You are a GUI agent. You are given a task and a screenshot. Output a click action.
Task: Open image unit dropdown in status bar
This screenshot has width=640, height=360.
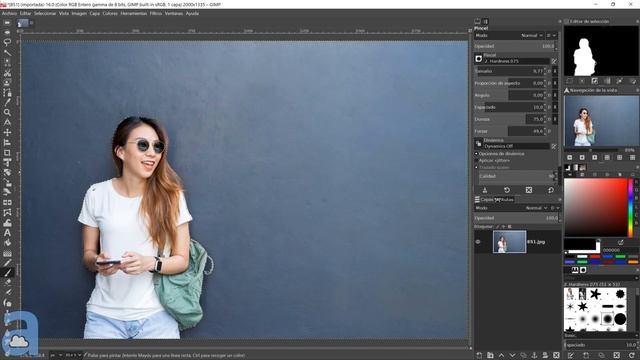coord(56,356)
